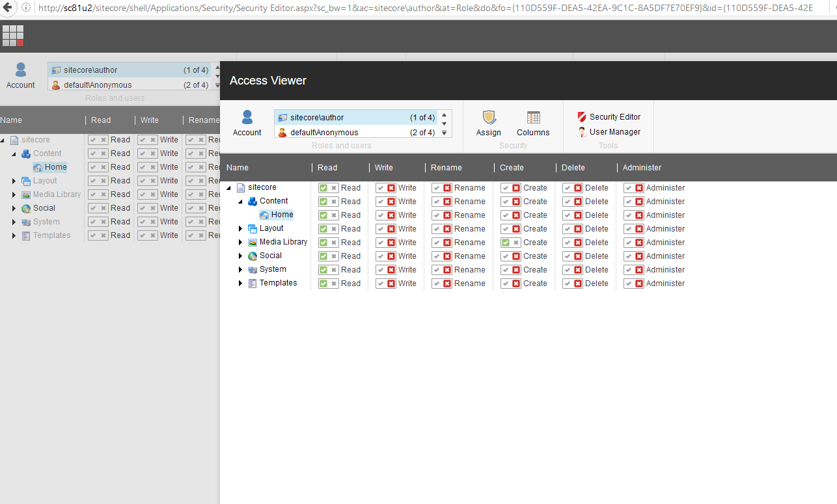This screenshot has height=504, width=837.
Task: Click the Content cubes icon in Access Viewer
Action: 253,202
